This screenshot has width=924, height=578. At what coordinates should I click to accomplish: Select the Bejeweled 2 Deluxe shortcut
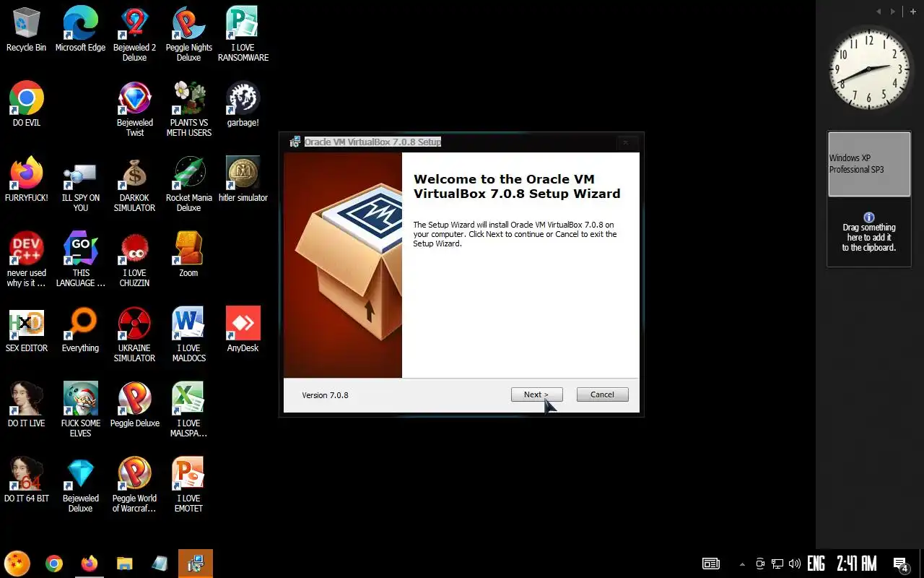click(x=134, y=34)
